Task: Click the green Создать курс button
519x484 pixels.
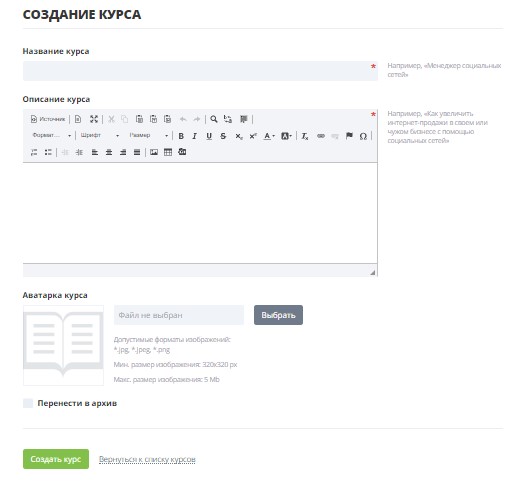Action: coord(56,459)
